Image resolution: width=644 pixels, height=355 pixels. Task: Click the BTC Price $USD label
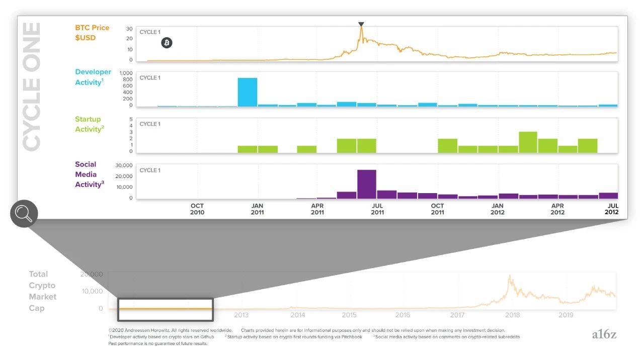92,33
